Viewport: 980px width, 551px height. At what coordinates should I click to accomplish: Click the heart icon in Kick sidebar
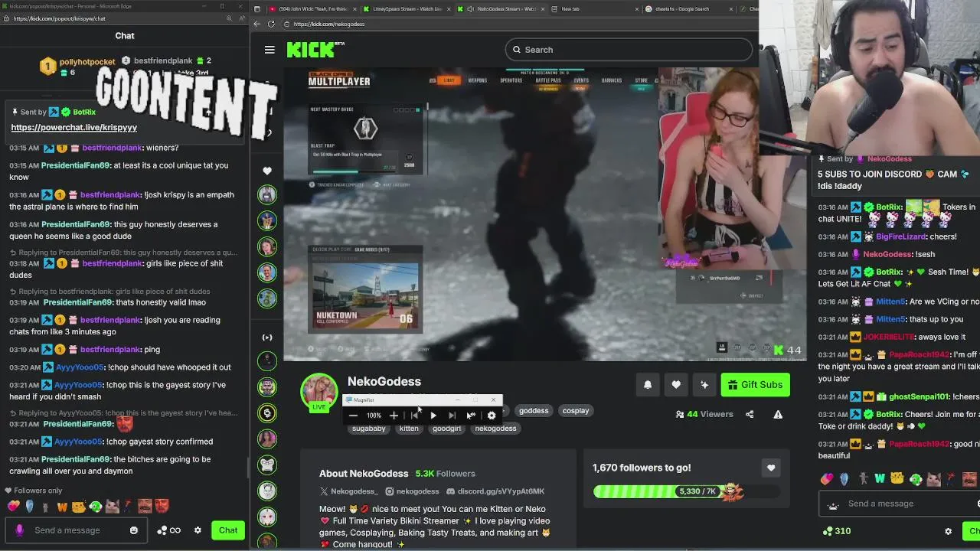267,171
